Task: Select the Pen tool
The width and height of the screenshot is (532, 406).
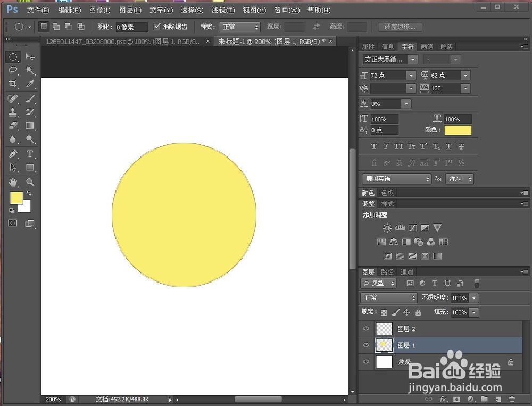Action: click(x=13, y=154)
